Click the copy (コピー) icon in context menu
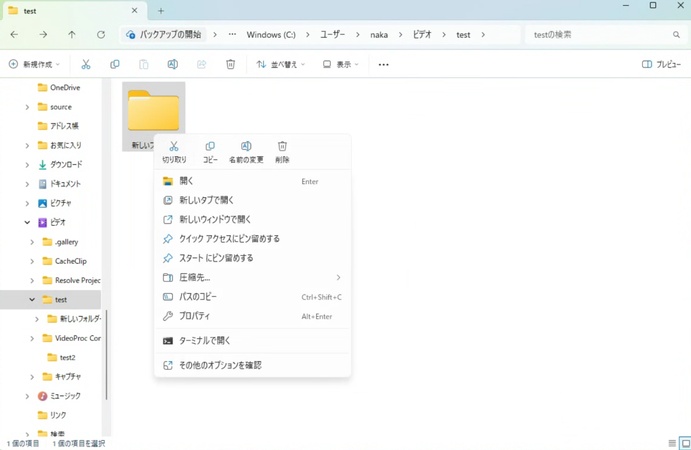 click(x=210, y=148)
